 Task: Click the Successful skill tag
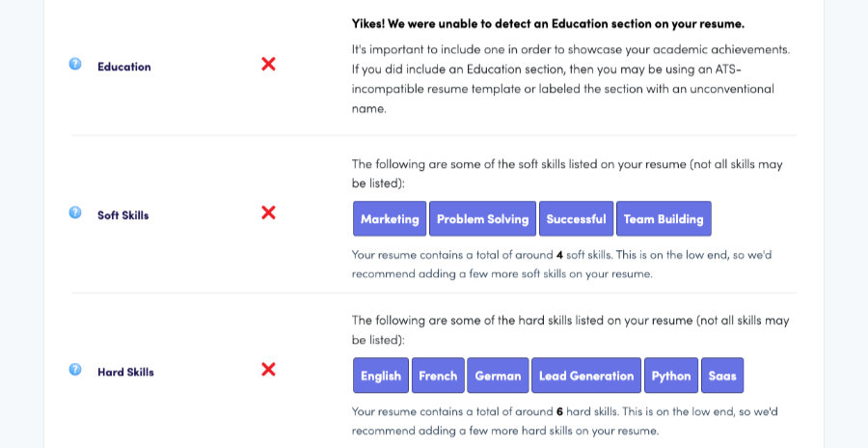tap(577, 218)
